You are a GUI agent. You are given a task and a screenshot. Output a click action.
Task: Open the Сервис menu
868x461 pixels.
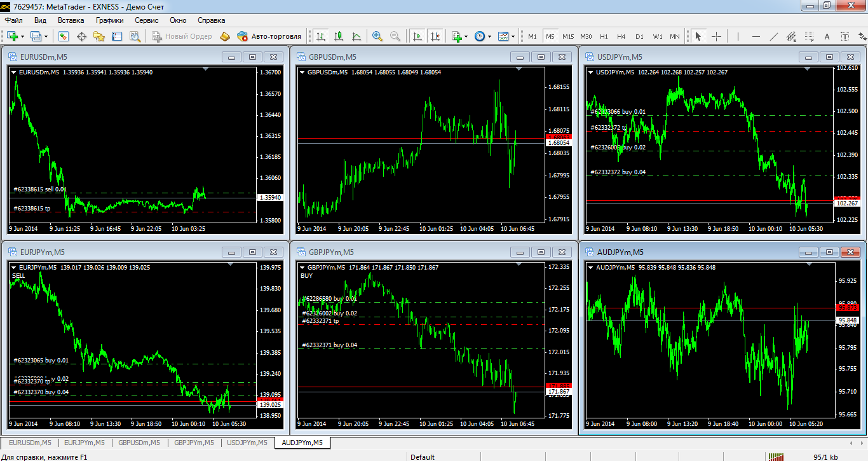click(146, 20)
